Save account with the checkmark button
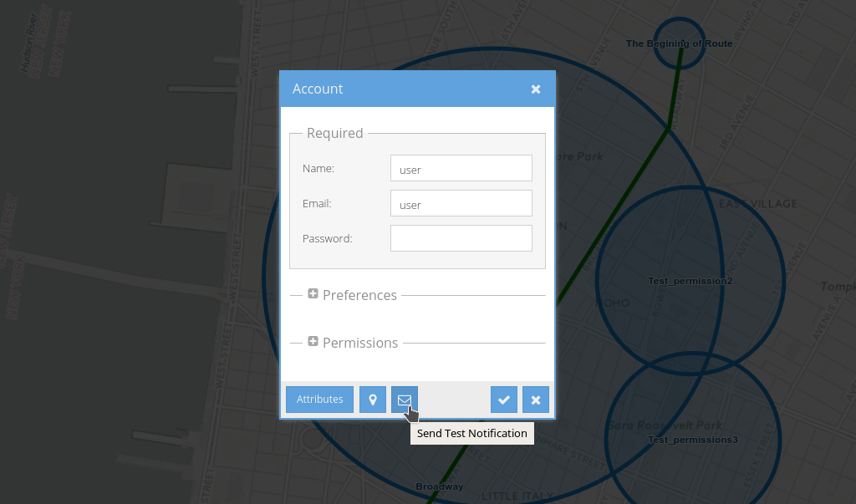The height and width of the screenshot is (504, 856). click(x=503, y=400)
